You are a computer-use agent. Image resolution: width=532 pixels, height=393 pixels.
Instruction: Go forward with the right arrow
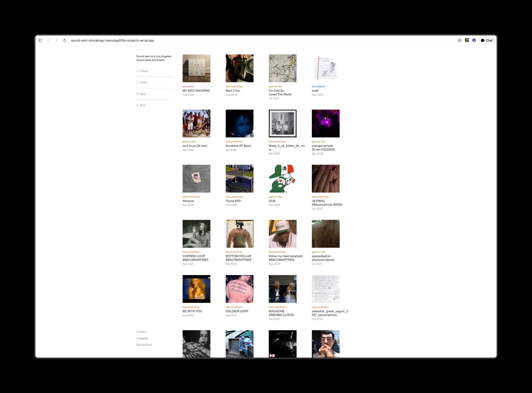point(56,40)
